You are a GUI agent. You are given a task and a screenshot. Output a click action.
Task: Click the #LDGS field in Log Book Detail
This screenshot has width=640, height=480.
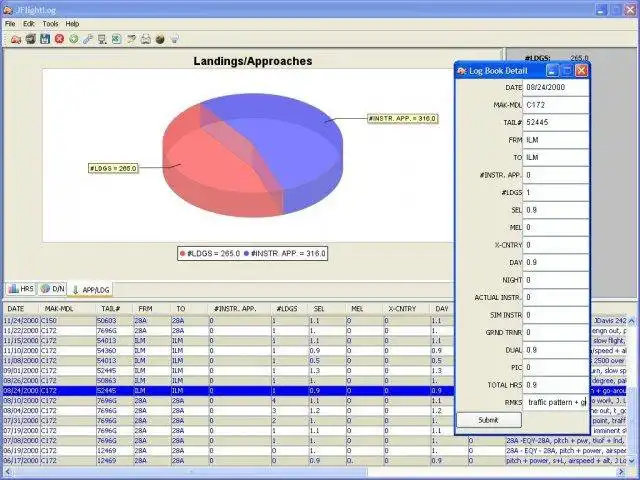click(556, 193)
